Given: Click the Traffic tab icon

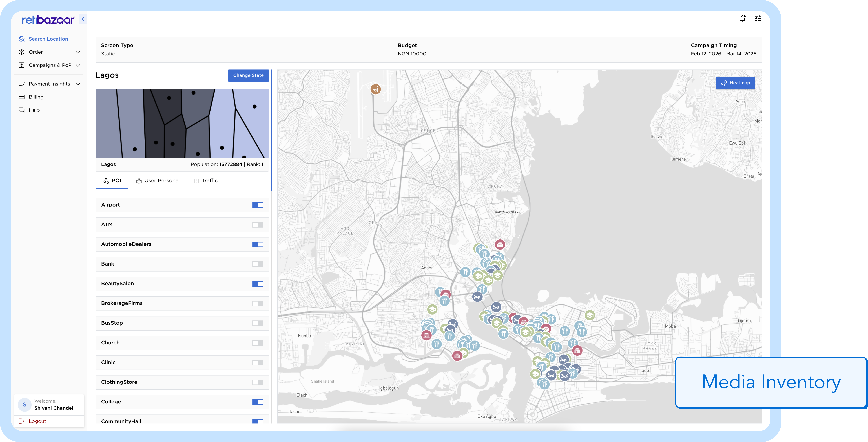Looking at the screenshot, I should pos(196,181).
